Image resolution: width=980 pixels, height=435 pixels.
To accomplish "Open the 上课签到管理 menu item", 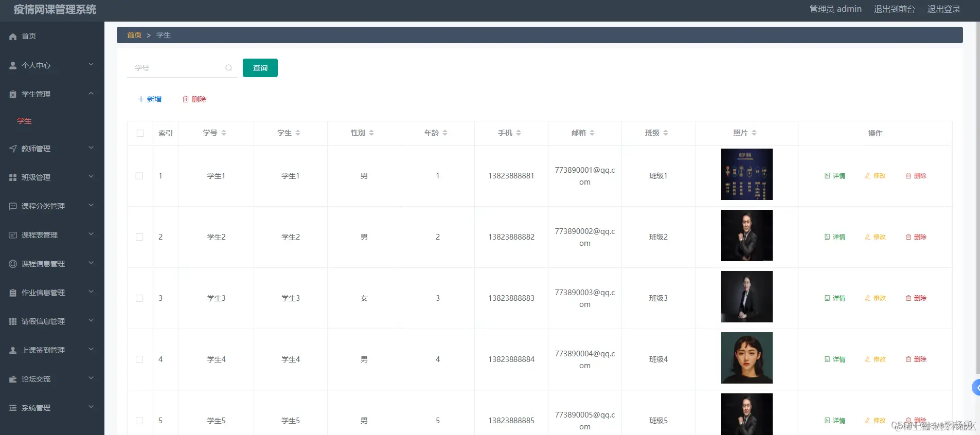I will (x=52, y=350).
